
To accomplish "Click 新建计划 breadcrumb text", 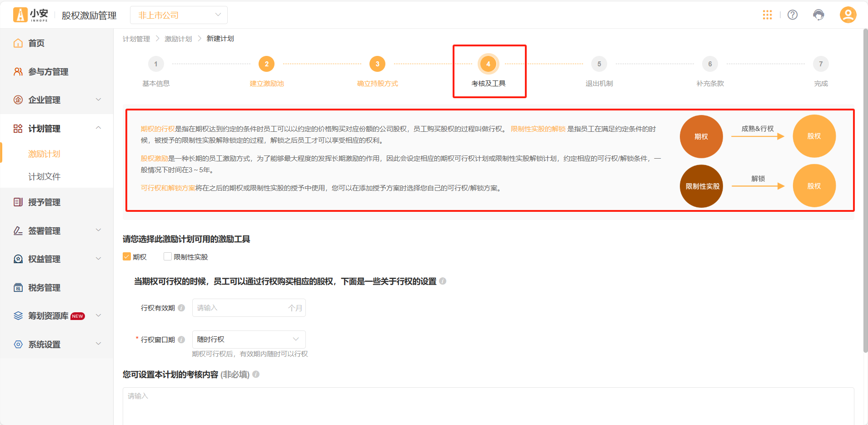I will (220, 39).
